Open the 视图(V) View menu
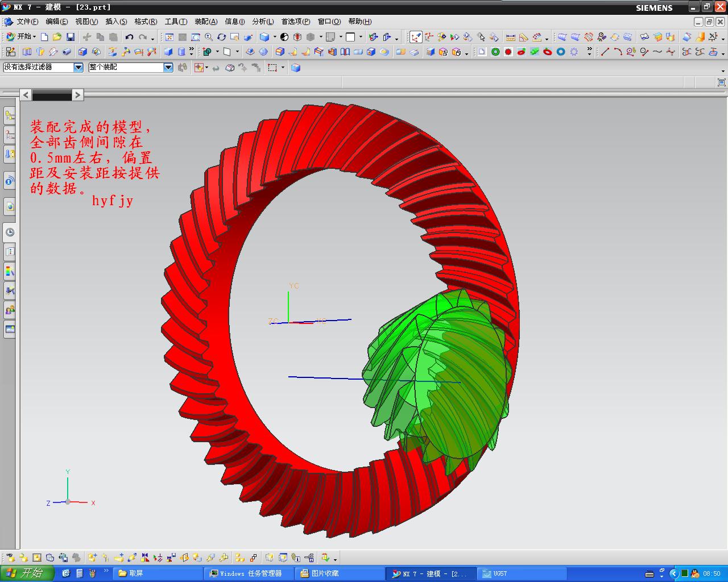 pyautogui.click(x=86, y=22)
